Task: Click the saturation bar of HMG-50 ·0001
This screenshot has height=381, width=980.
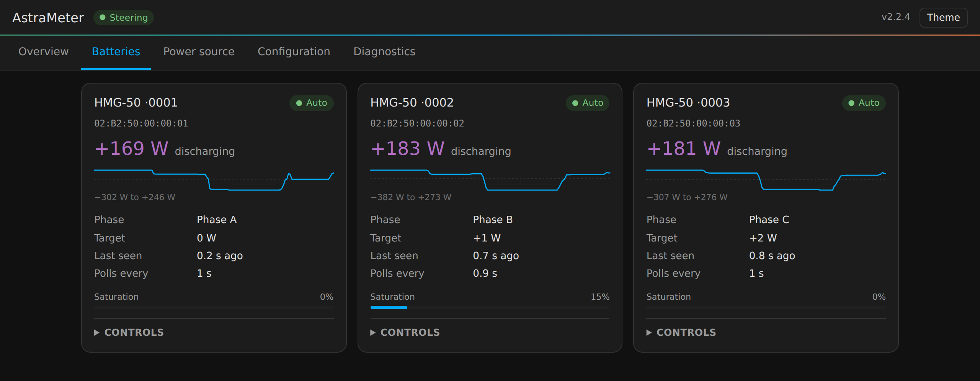Action: (214, 307)
